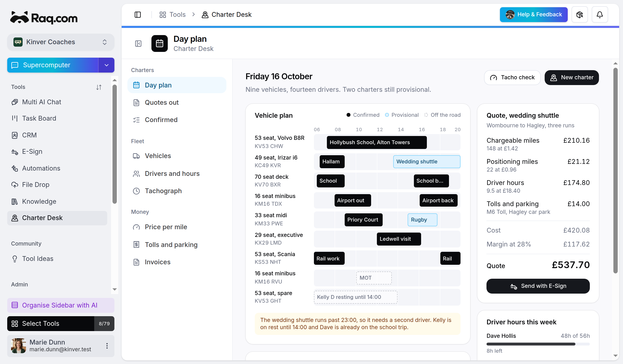Sort the Tools list
Screen dimensions: 623x364
pyautogui.click(x=99, y=87)
